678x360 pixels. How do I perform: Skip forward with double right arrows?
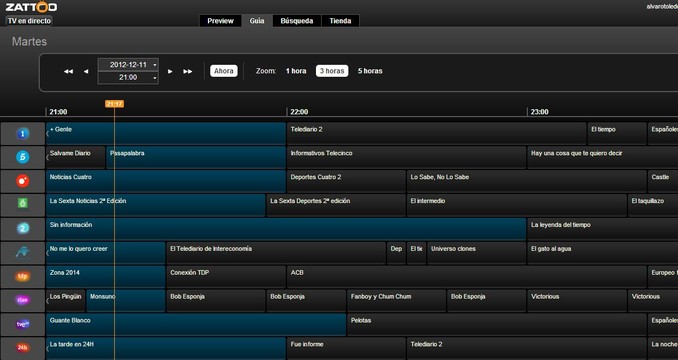(x=188, y=71)
